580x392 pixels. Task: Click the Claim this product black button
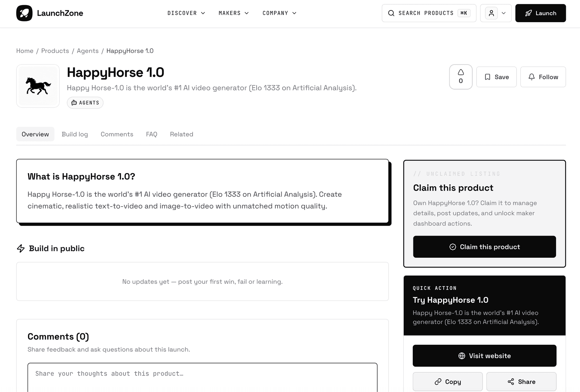[485, 247]
